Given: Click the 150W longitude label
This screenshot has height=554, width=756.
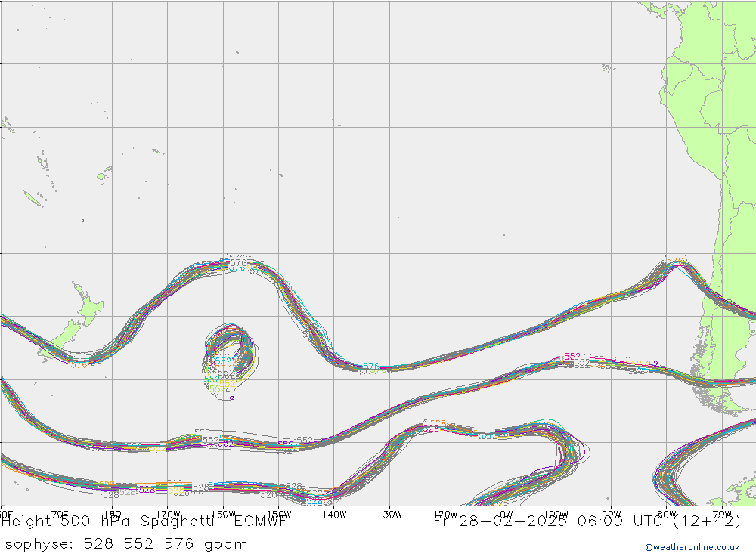Looking at the screenshot, I should (279, 515).
